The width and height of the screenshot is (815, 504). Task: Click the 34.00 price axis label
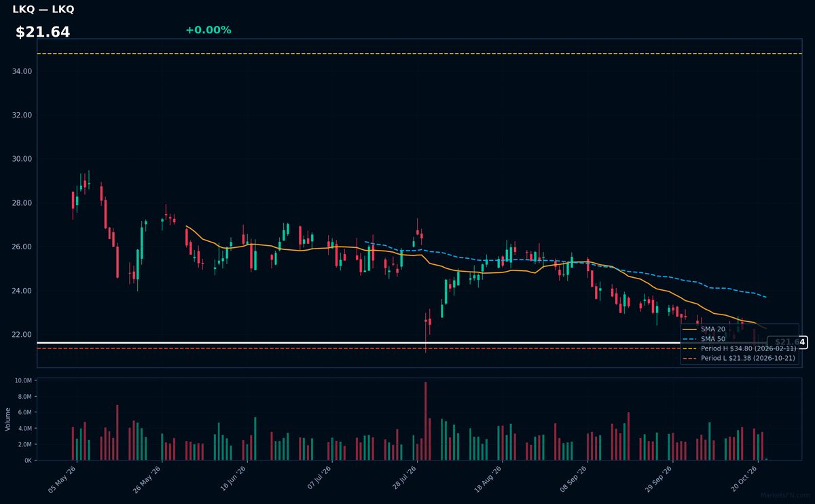(22, 71)
